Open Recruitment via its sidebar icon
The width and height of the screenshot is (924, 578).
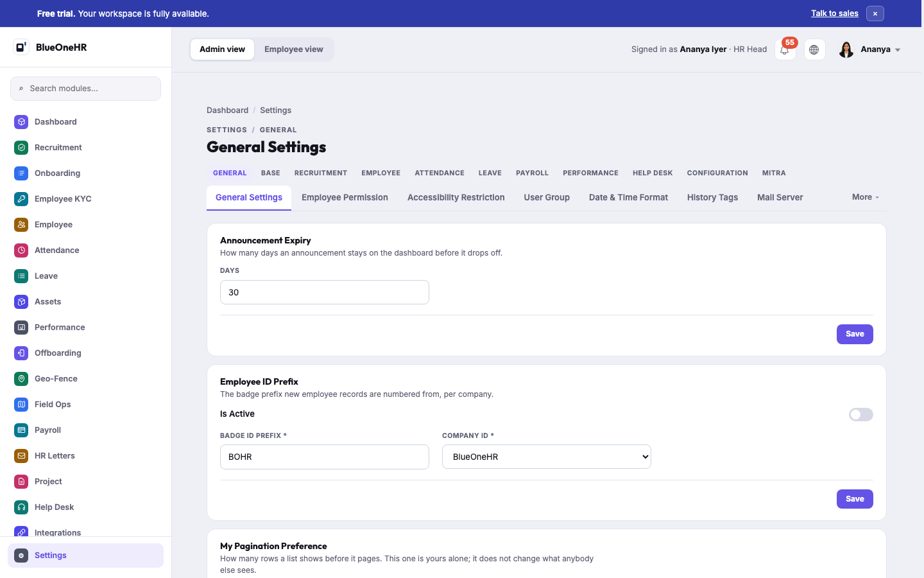(x=21, y=148)
